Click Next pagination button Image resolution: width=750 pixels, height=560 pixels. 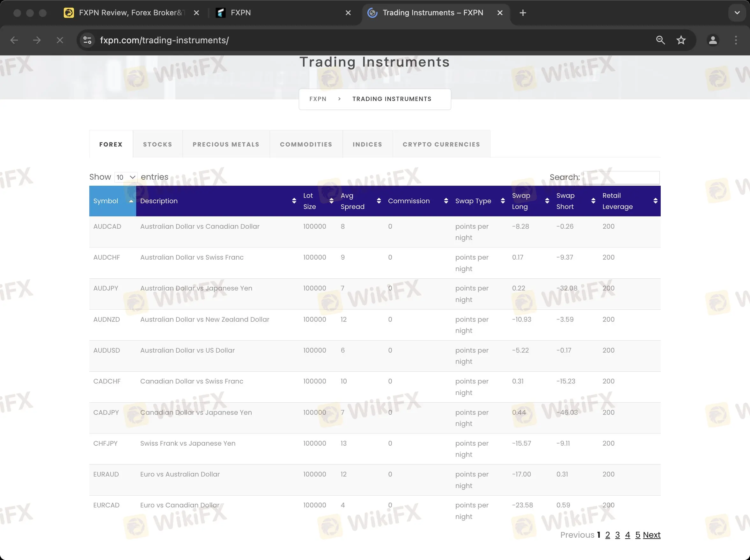pos(652,535)
